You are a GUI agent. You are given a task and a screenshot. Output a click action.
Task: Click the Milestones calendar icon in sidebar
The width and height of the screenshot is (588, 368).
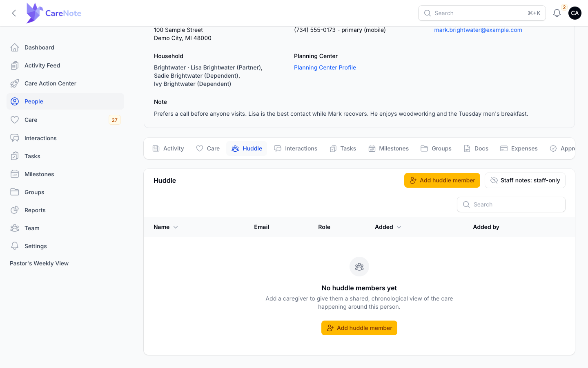15,174
